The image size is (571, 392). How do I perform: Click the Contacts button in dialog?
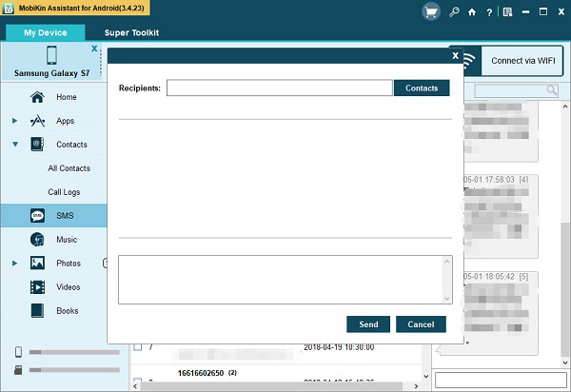pos(422,88)
